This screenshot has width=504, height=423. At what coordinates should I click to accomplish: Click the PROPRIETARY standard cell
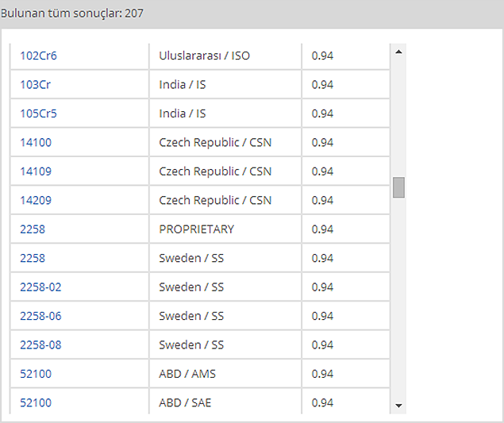[x=225, y=229]
